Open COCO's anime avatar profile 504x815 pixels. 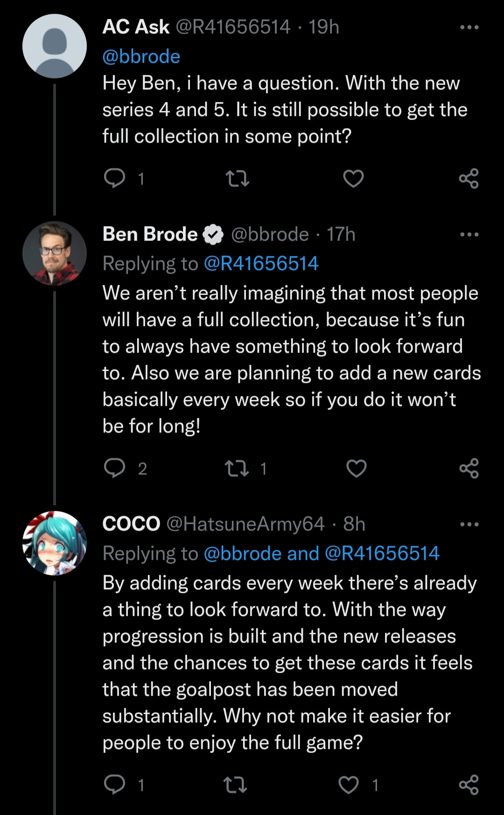(55, 543)
